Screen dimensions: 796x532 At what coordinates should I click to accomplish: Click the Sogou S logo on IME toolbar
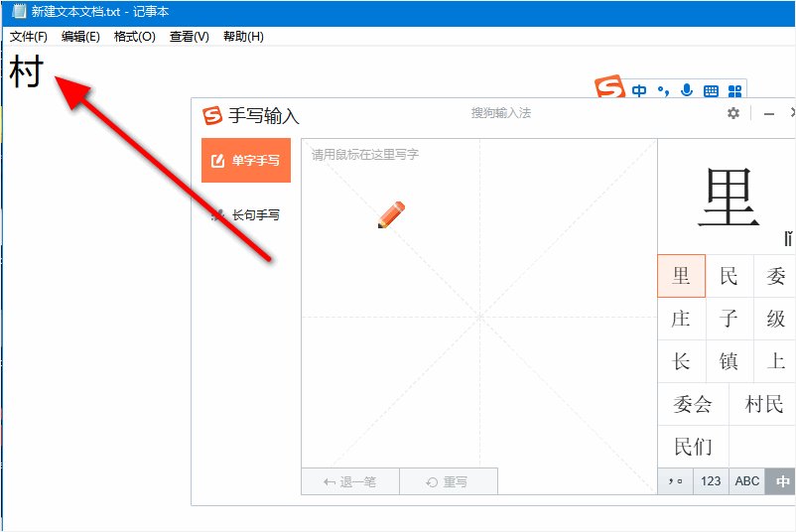pos(609,86)
